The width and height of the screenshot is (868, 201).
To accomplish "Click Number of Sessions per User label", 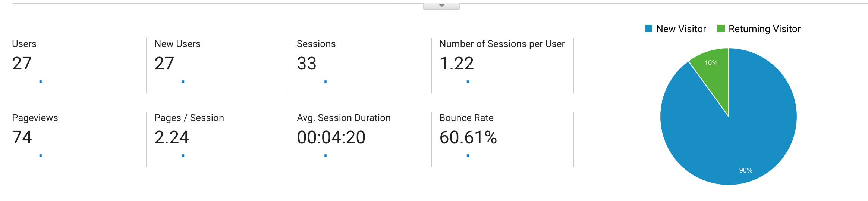I will (502, 44).
